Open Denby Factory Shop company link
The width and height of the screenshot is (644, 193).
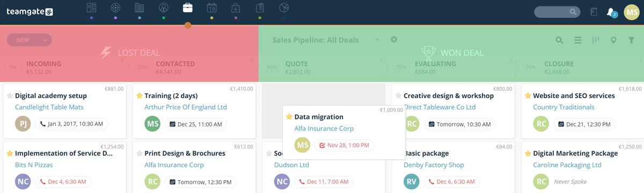[x=434, y=165]
